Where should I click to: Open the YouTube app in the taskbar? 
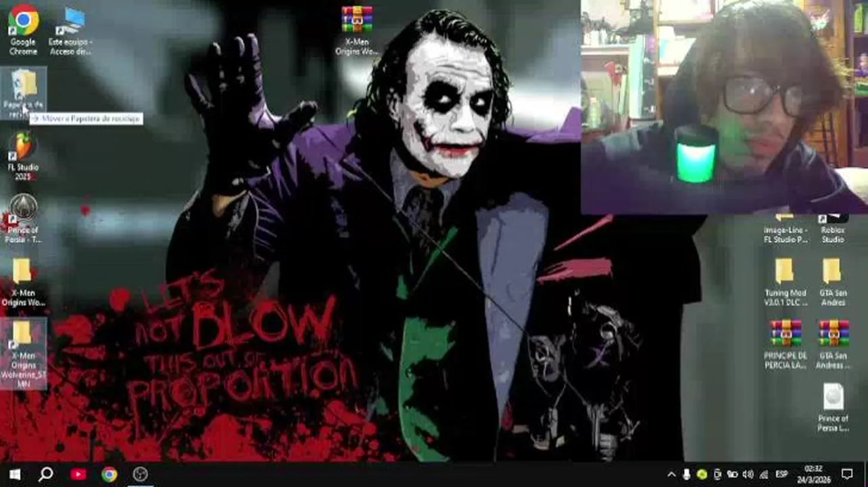[x=78, y=474]
